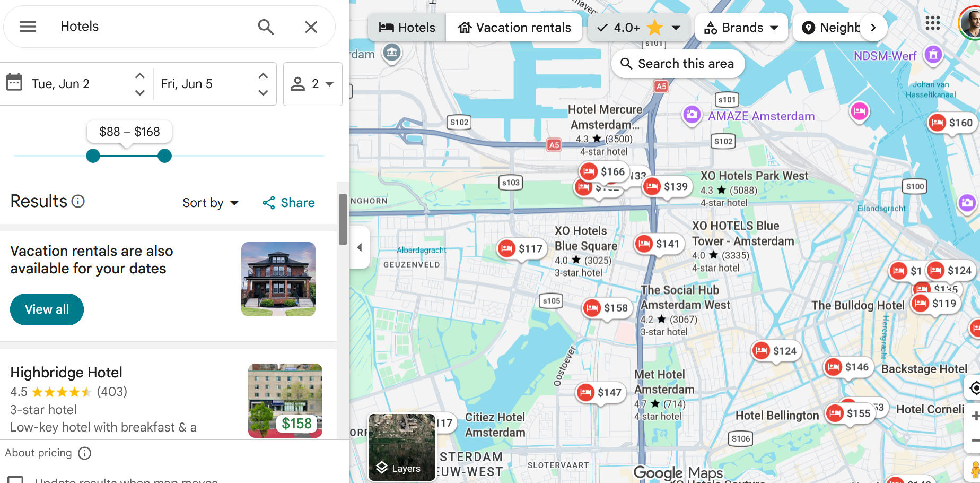The image size is (980, 483).
Task: Select the $147 hotel map pin
Action: 600,392
